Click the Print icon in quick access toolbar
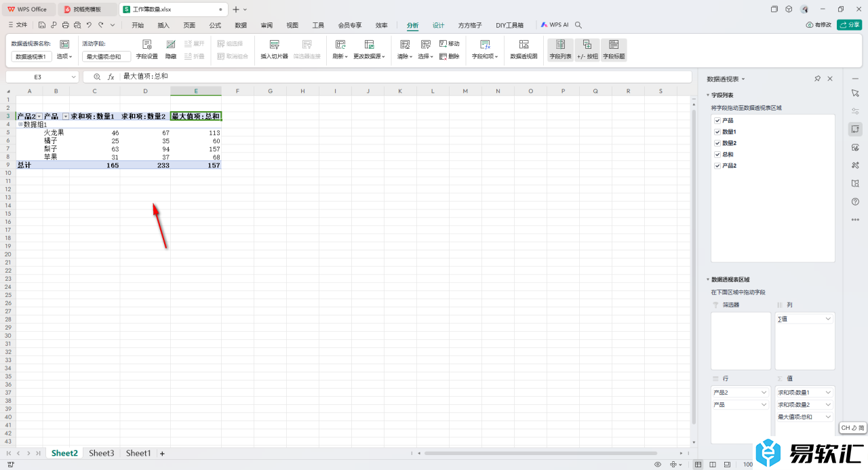This screenshot has height=470, width=868. click(66, 25)
